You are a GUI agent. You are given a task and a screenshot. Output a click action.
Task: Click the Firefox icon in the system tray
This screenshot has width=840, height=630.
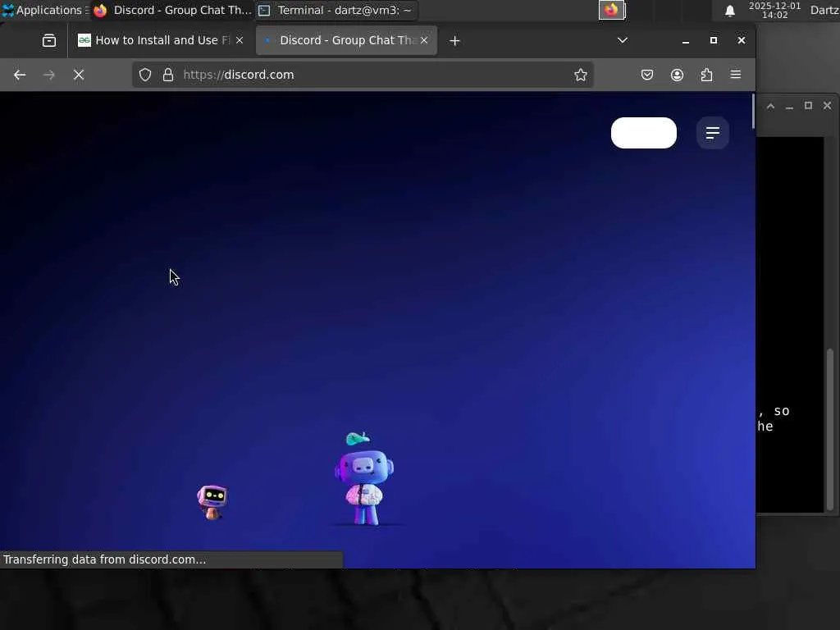(x=611, y=10)
